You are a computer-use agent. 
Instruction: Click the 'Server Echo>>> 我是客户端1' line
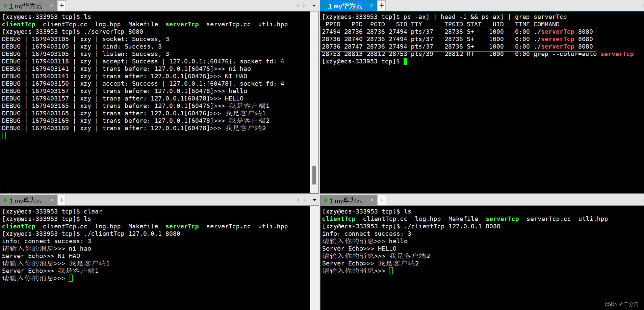(x=50, y=271)
